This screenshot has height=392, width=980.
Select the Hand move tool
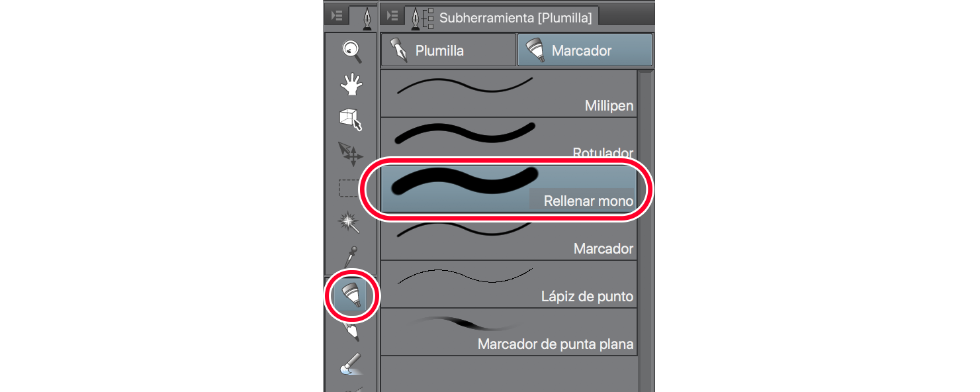point(350,84)
